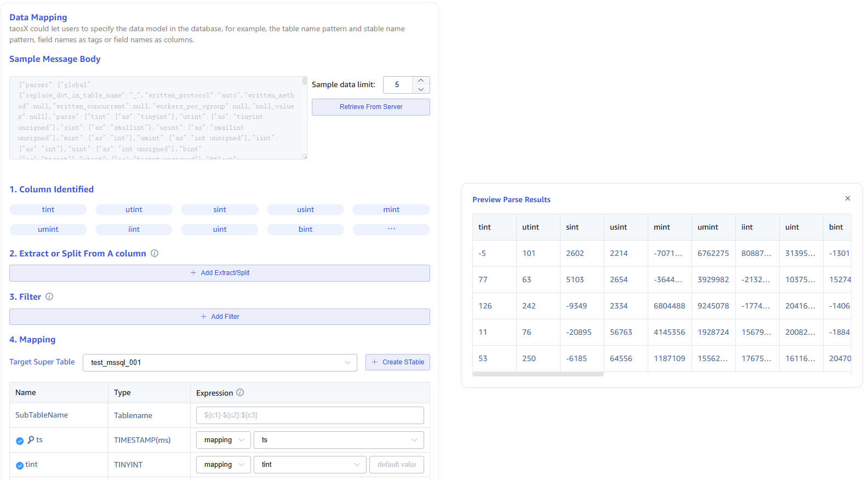Open Target Super Table dropdown
The width and height of the screenshot is (868, 480).
[220, 362]
